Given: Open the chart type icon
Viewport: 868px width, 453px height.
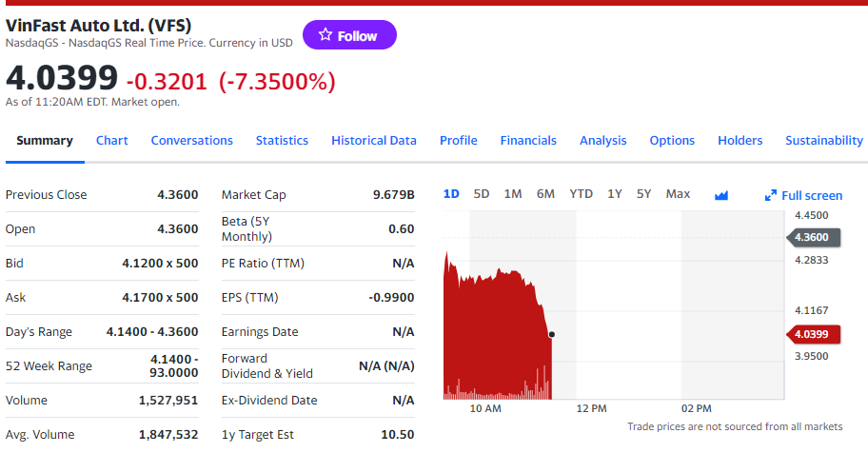Looking at the screenshot, I should 721,195.
